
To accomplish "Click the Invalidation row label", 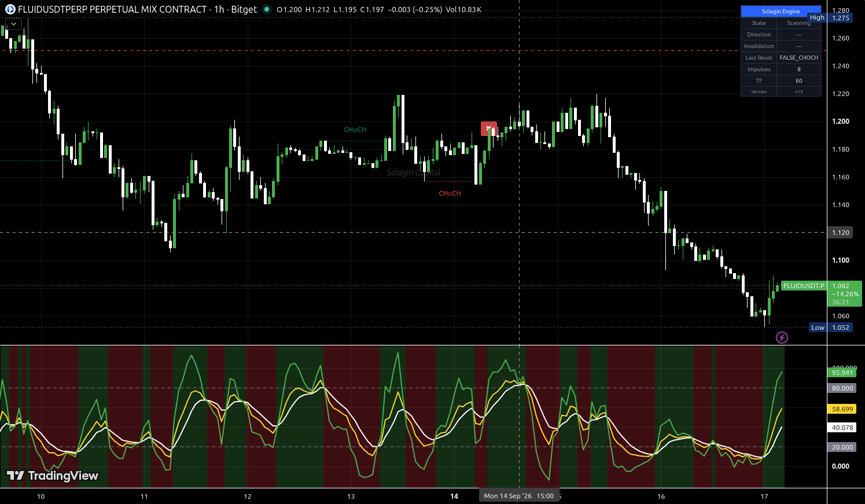I will point(759,46).
